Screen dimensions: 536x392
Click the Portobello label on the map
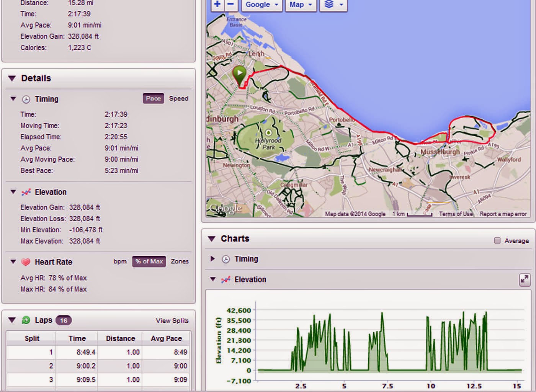(342, 120)
